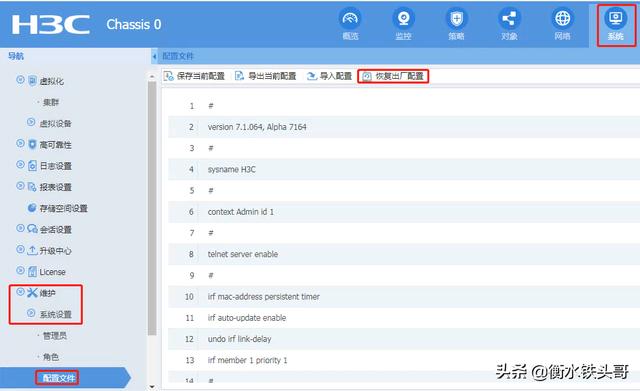Expand the 高可靠性 tree node arrow

pyautogui.click(x=20, y=143)
